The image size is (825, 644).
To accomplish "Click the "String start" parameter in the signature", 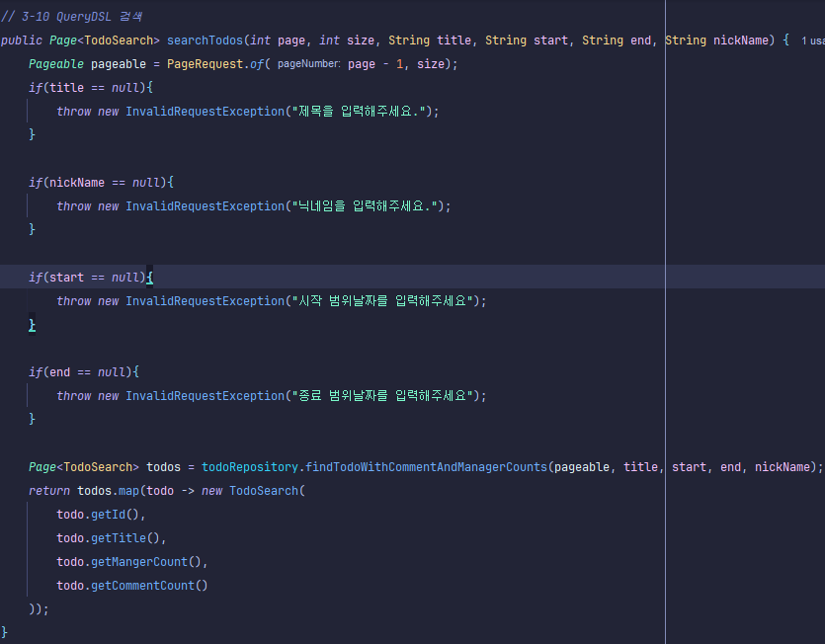I will [527, 40].
